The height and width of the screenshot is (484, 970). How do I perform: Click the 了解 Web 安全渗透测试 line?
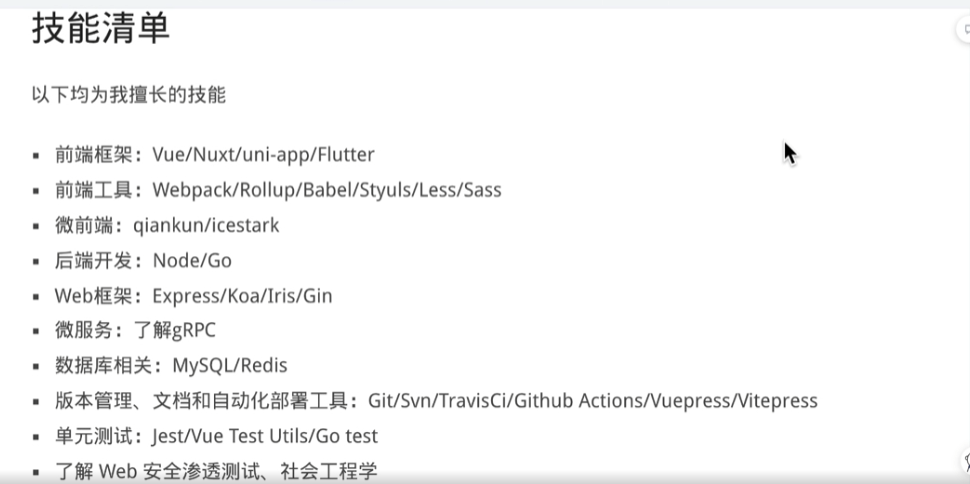point(216,472)
